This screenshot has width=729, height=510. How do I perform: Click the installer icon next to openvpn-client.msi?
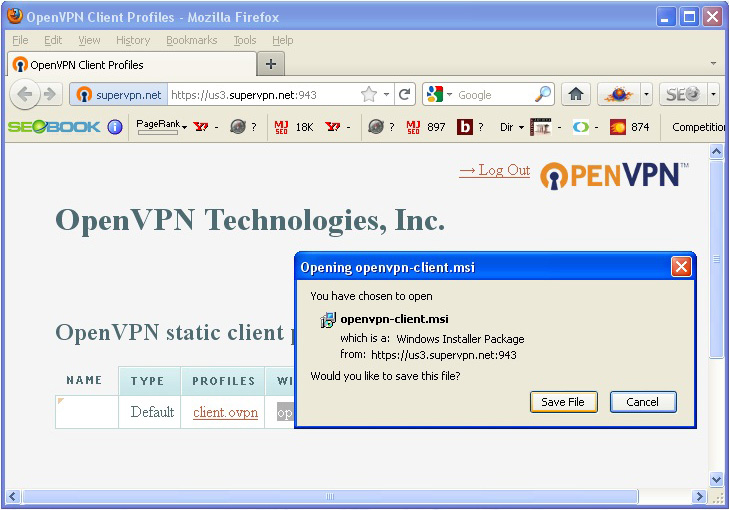(328, 320)
